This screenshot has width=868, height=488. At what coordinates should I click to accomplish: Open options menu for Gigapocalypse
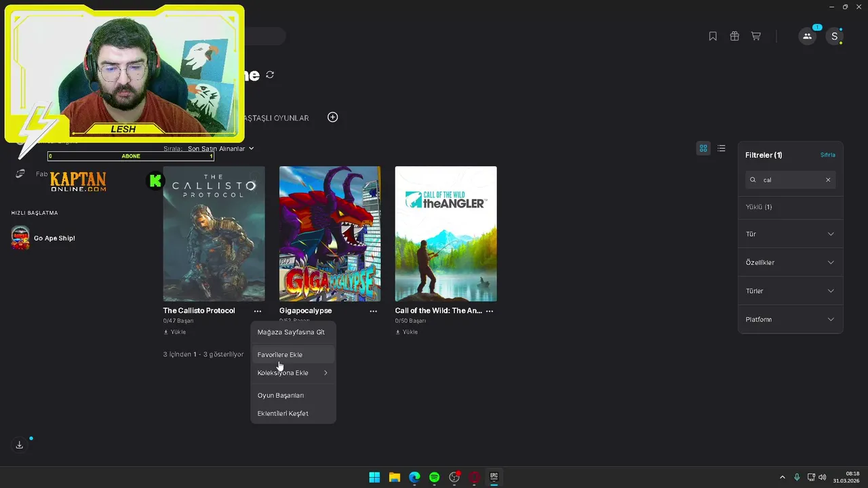tap(373, 311)
